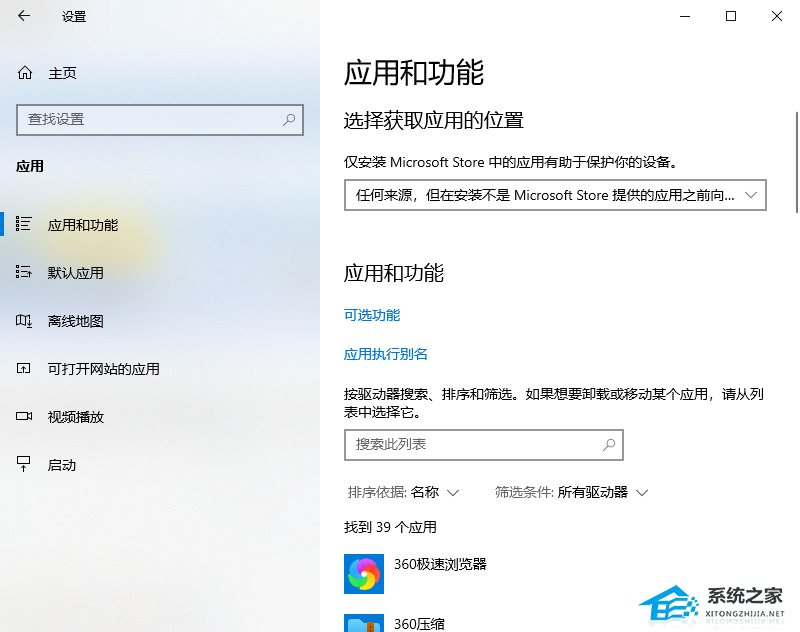Select the 360极速浏览器 list entry text
Image resolution: width=800 pixels, height=632 pixels.
440,564
